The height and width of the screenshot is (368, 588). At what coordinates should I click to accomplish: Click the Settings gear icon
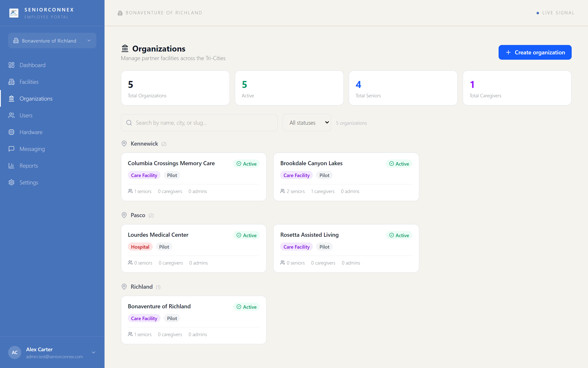(x=11, y=182)
